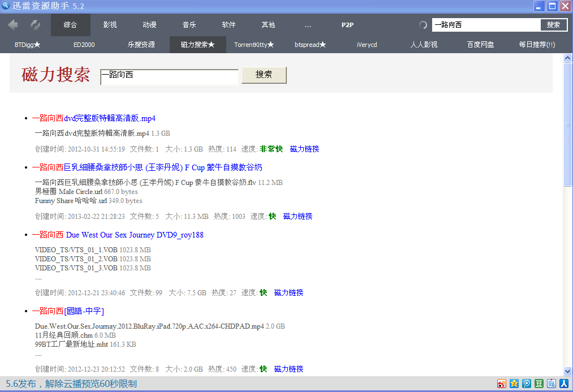Click file name 99BT工厂最新地址.mht
Screen dimensions: 573x392
coord(71,344)
